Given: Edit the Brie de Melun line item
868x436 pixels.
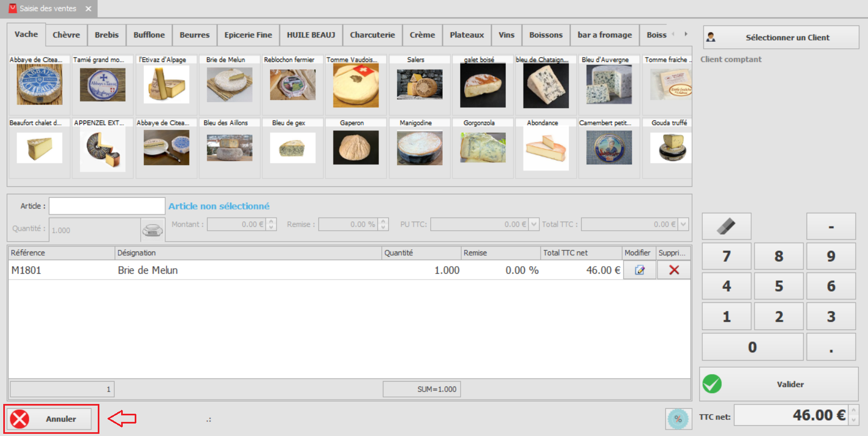Looking at the screenshot, I should (x=639, y=270).
